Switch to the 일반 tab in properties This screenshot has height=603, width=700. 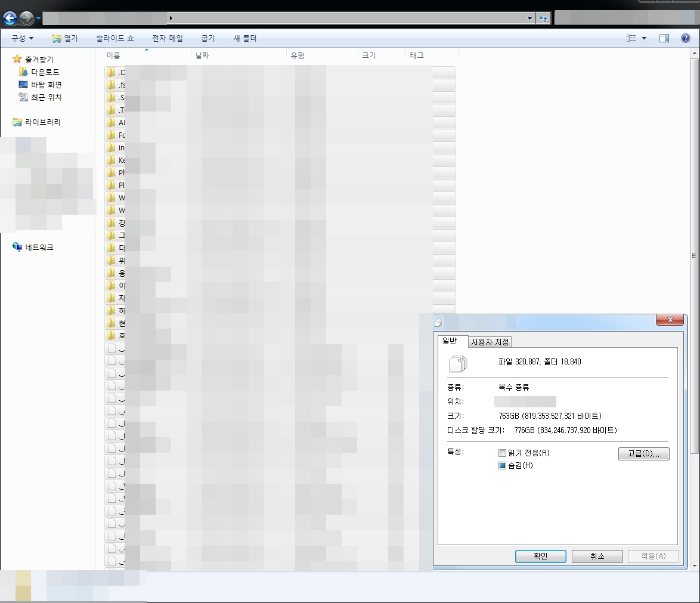click(452, 341)
